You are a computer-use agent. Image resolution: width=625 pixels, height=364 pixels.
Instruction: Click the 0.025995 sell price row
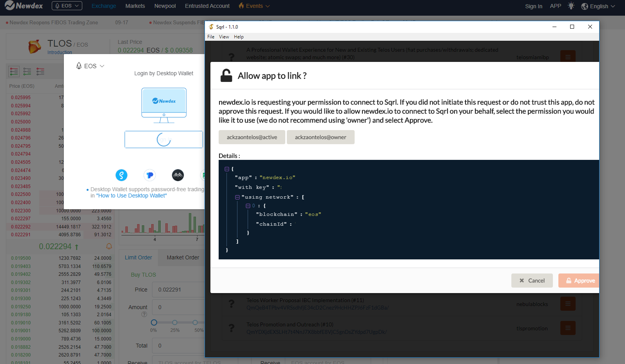point(35,98)
